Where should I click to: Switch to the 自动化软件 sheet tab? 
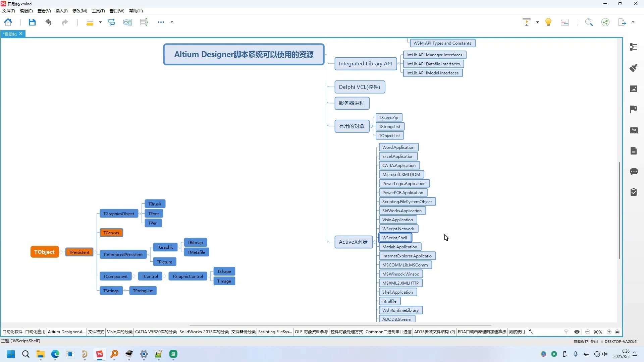coord(12,332)
